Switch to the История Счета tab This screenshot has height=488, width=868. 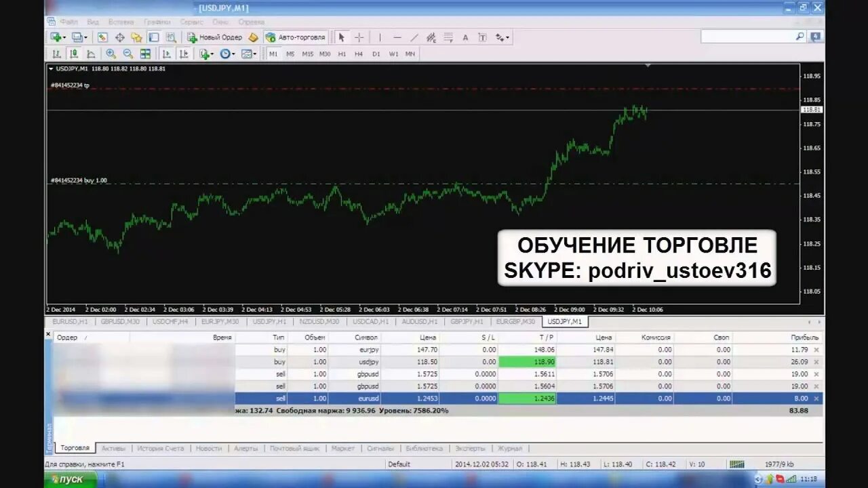(162, 448)
